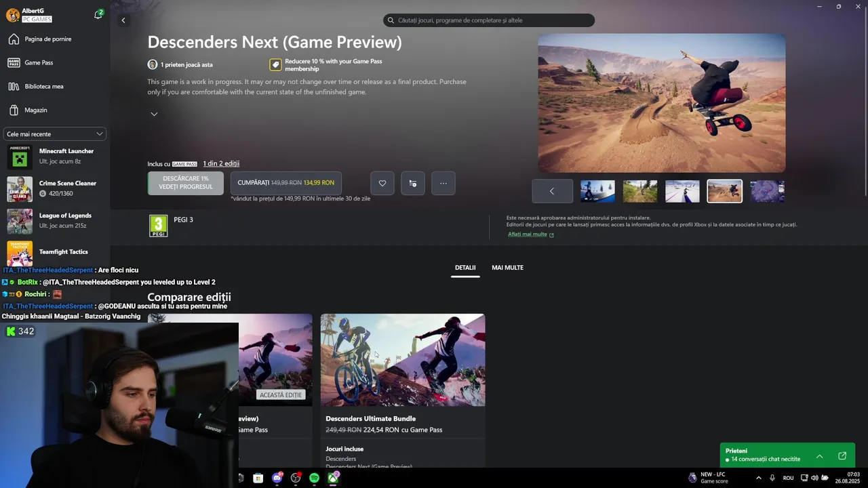
Task: Select the green forest trail thumbnail
Action: point(640,191)
